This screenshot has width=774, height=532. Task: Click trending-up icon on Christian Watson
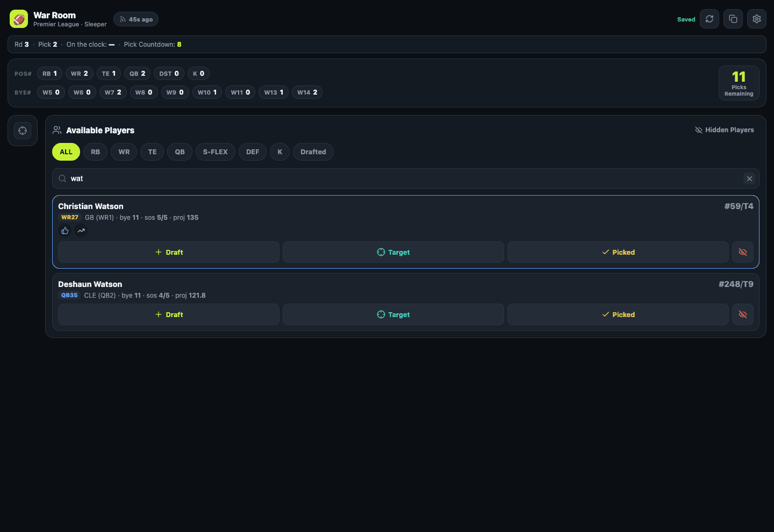[81, 231]
